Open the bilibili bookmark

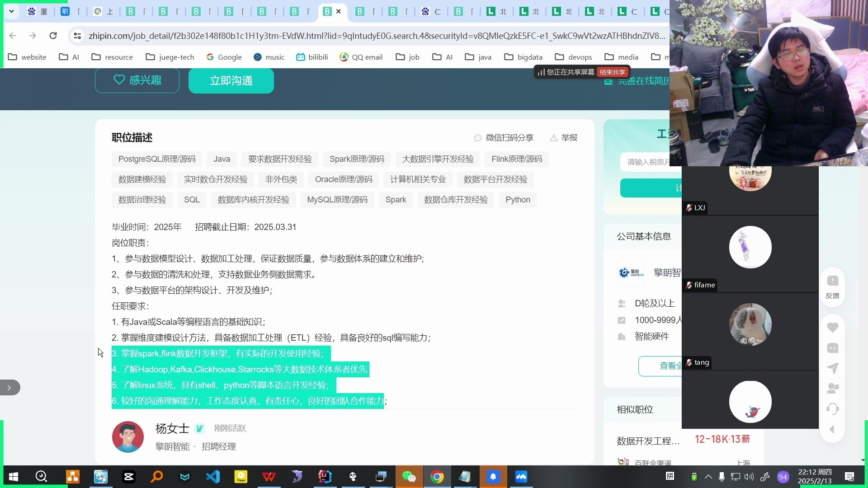pos(312,57)
